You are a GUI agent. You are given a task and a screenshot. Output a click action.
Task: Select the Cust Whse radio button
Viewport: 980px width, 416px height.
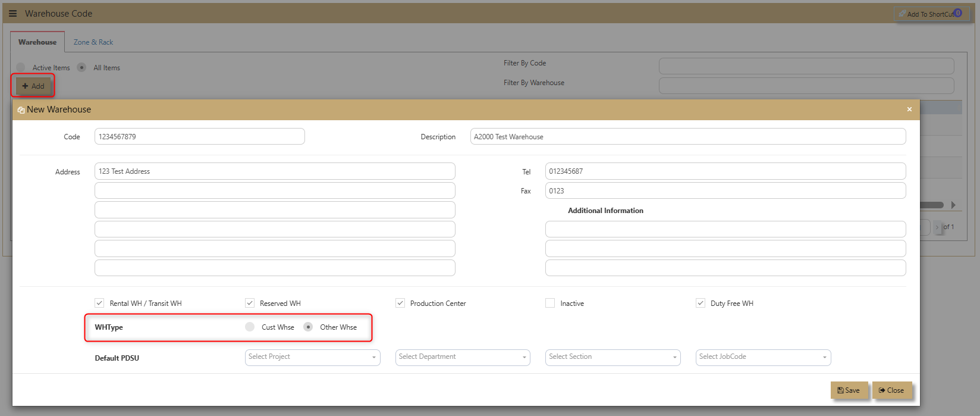[250, 327]
